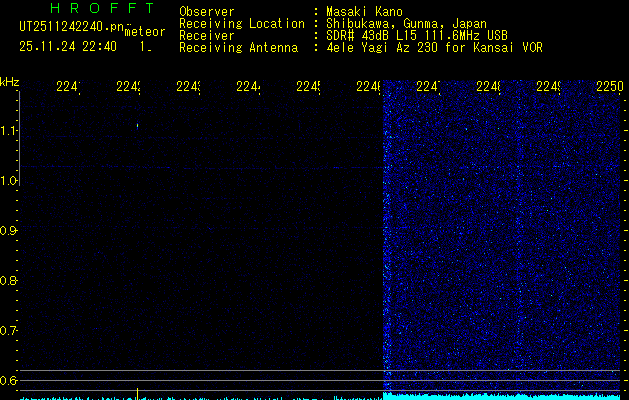Click the meteor echo dot near 1.1 kHz

coord(138,126)
